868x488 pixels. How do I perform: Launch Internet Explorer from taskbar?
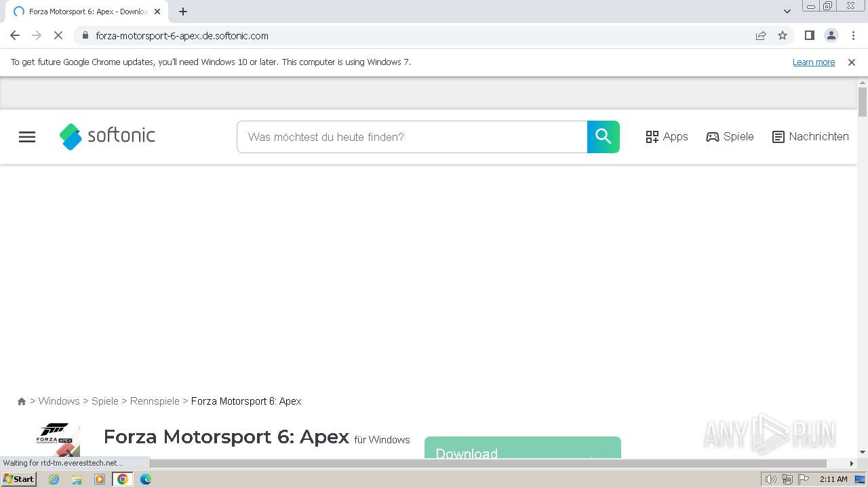pyautogui.click(x=54, y=479)
